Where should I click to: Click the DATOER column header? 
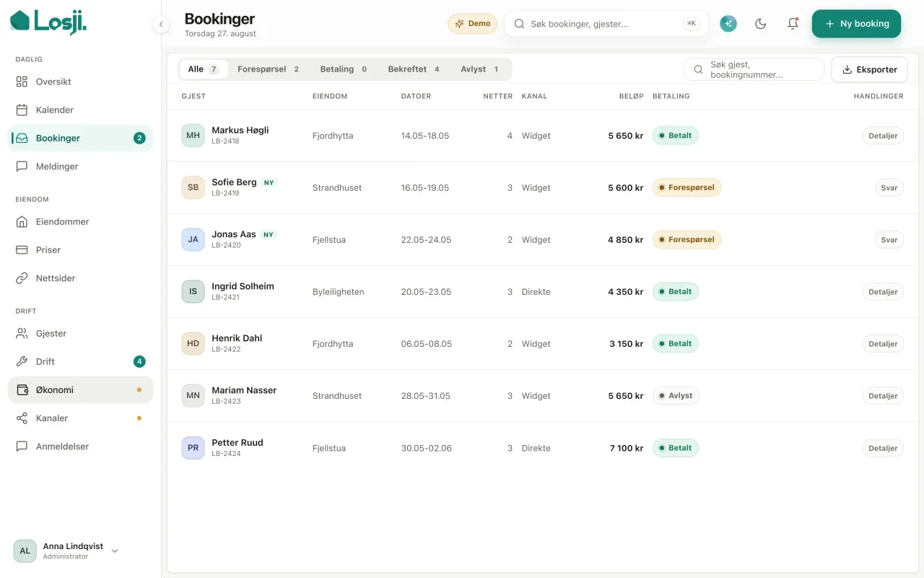[416, 96]
